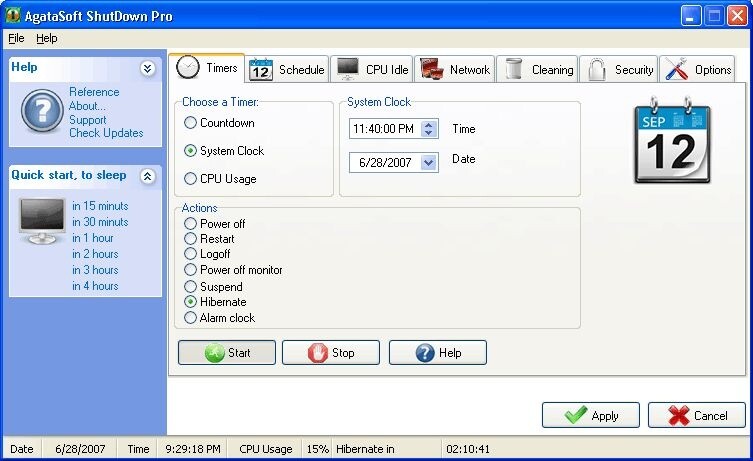753x461 pixels.
Task: Open the Support link
Action: point(88,120)
